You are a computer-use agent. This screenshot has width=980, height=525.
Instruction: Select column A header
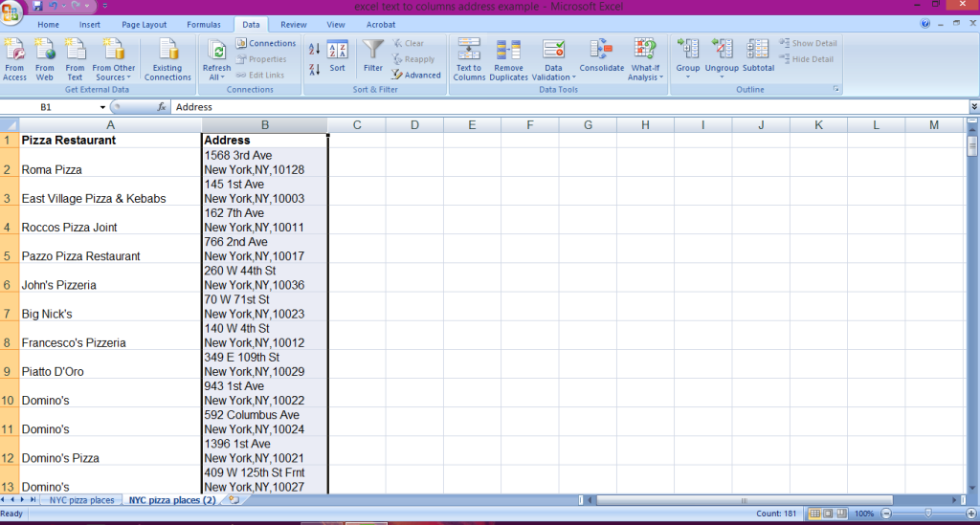tap(110, 125)
